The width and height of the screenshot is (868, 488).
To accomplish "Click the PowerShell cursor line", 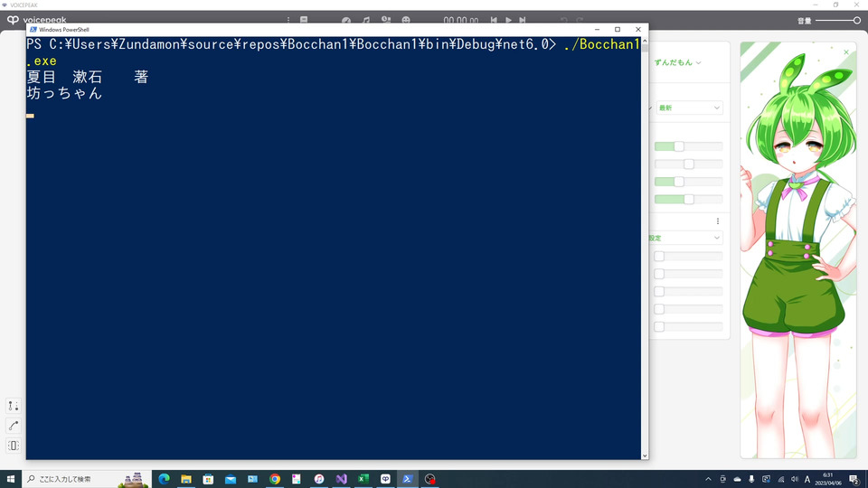I will (30, 116).
